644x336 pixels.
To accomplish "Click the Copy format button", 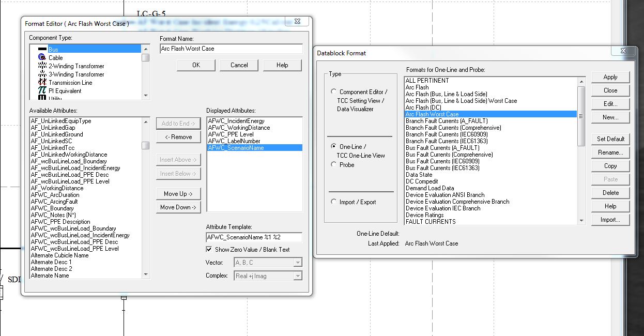I will [610, 166].
